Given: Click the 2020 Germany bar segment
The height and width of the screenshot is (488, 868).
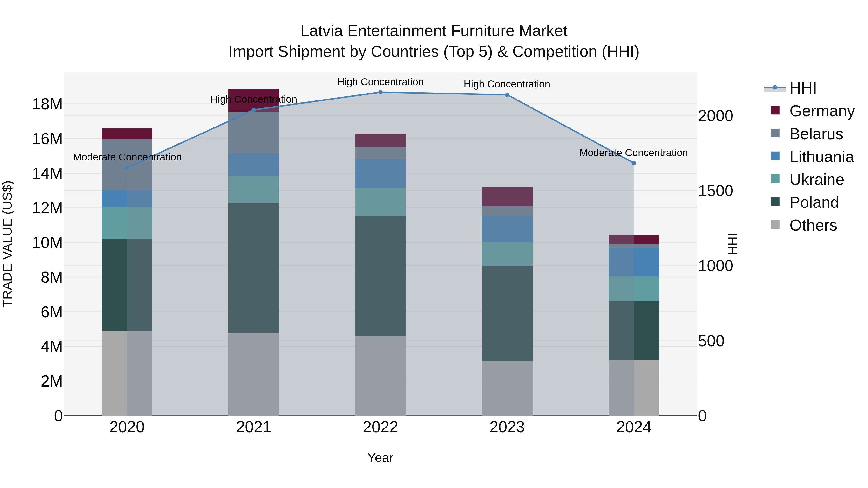Looking at the screenshot, I should [127, 134].
